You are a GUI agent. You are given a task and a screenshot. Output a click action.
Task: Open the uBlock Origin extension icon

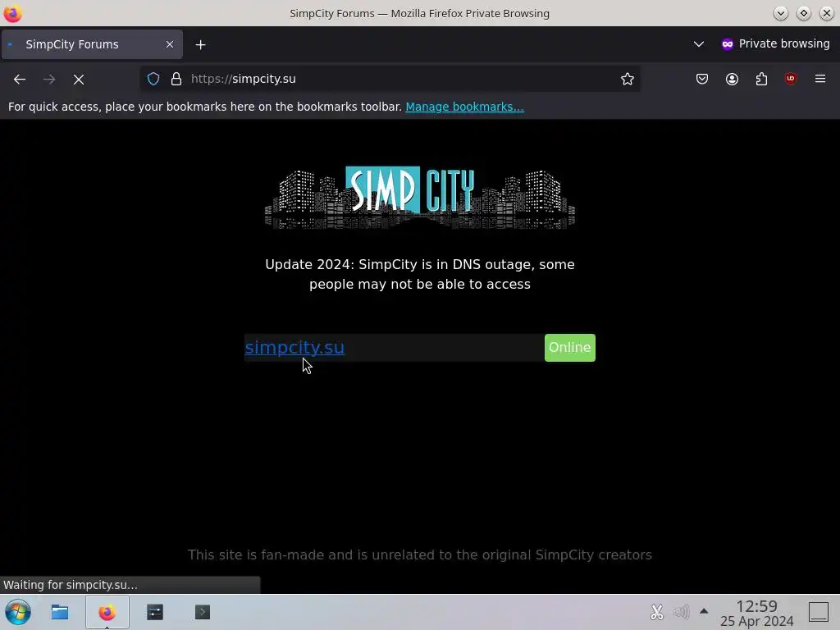pos(791,79)
